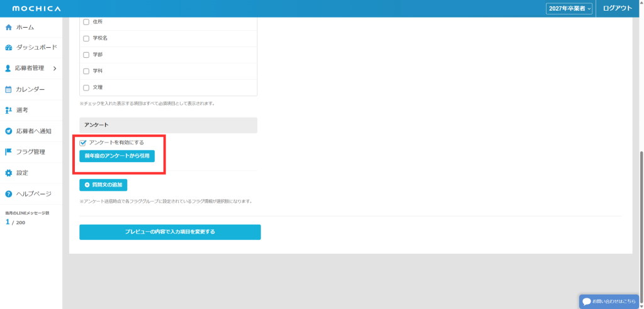
Task: Open 応募者へ通知 paper plane icon
Action: point(9,131)
